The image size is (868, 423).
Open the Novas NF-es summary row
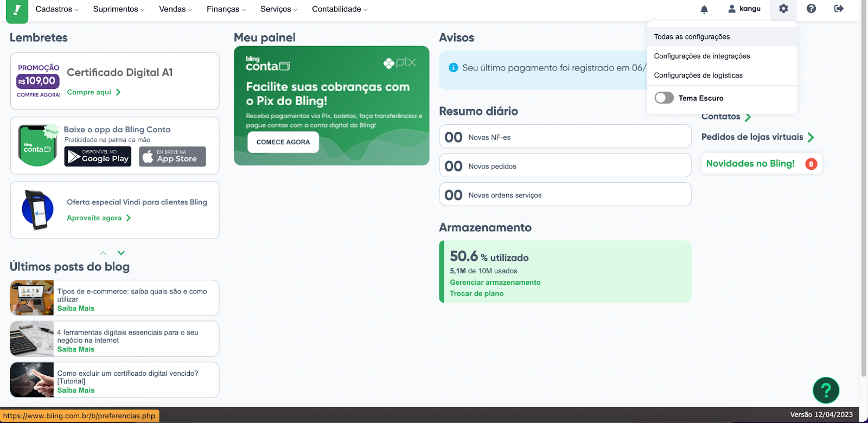(x=565, y=137)
